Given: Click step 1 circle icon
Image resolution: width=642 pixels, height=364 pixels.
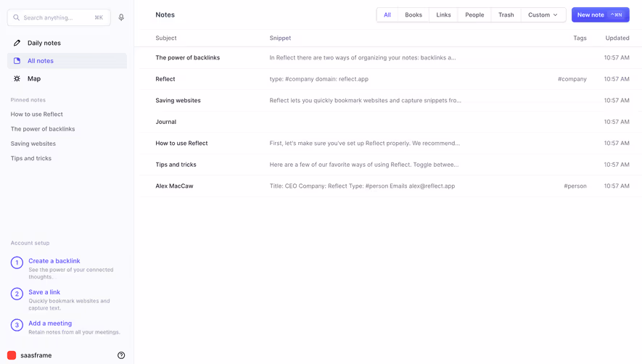Looking at the screenshot, I should click(17, 262).
